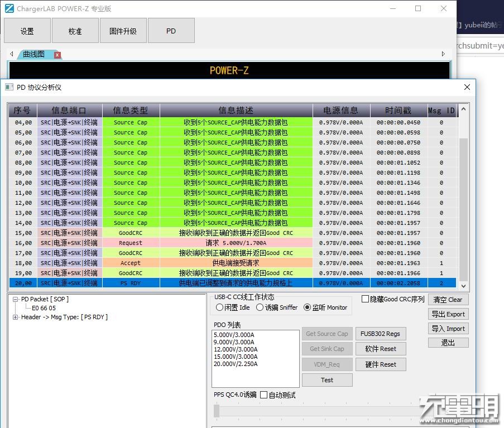Select the Source Cap row numbered 10,00

click(x=232, y=182)
